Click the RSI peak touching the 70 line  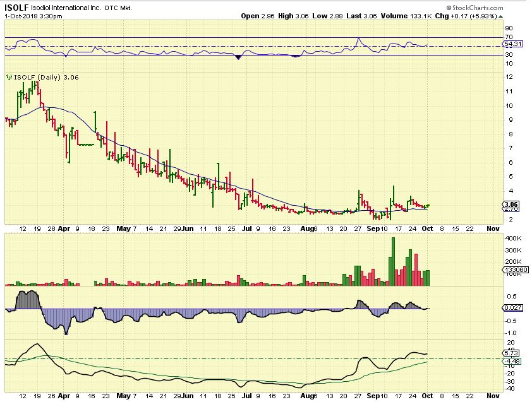click(359, 38)
